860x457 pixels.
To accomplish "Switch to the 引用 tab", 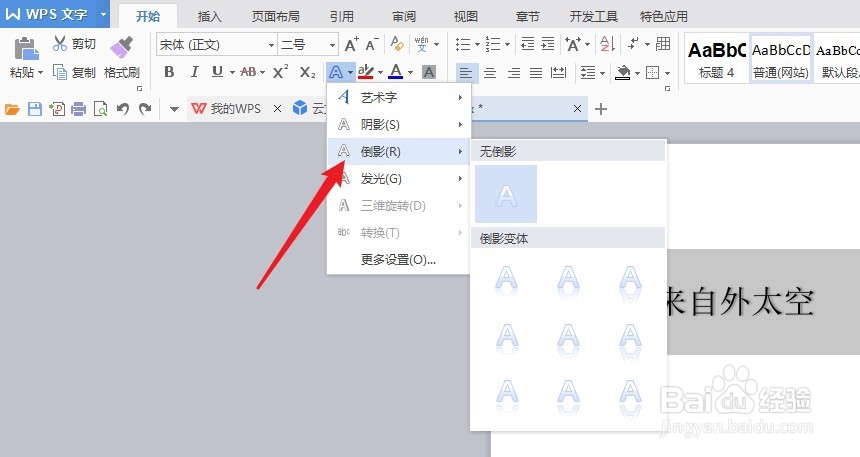I will click(342, 16).
